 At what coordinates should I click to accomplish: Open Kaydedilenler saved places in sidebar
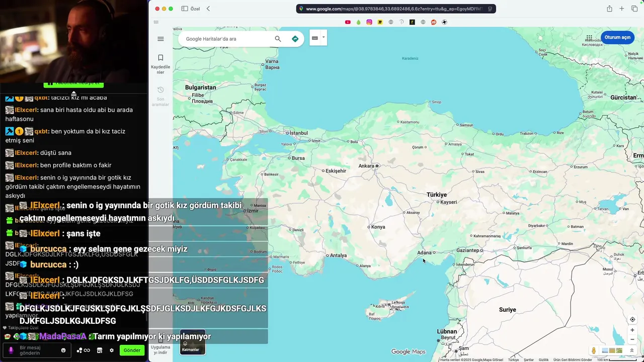[x=160, y=64]
